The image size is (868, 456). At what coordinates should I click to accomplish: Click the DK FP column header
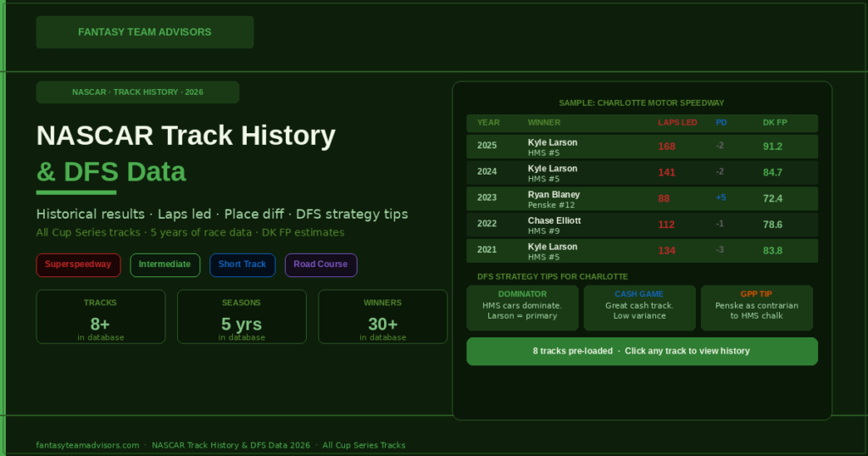[x=775, y=123]
